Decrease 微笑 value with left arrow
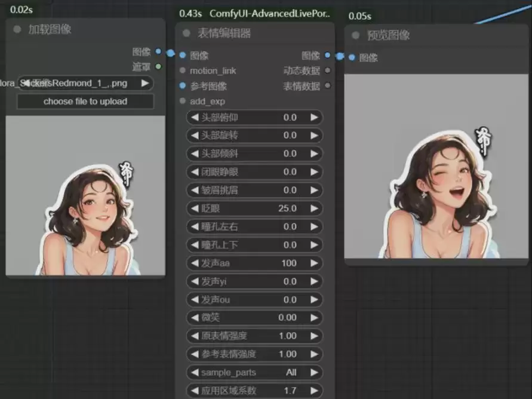This screenshot has width=532, height=399. (x=195, y=318)
